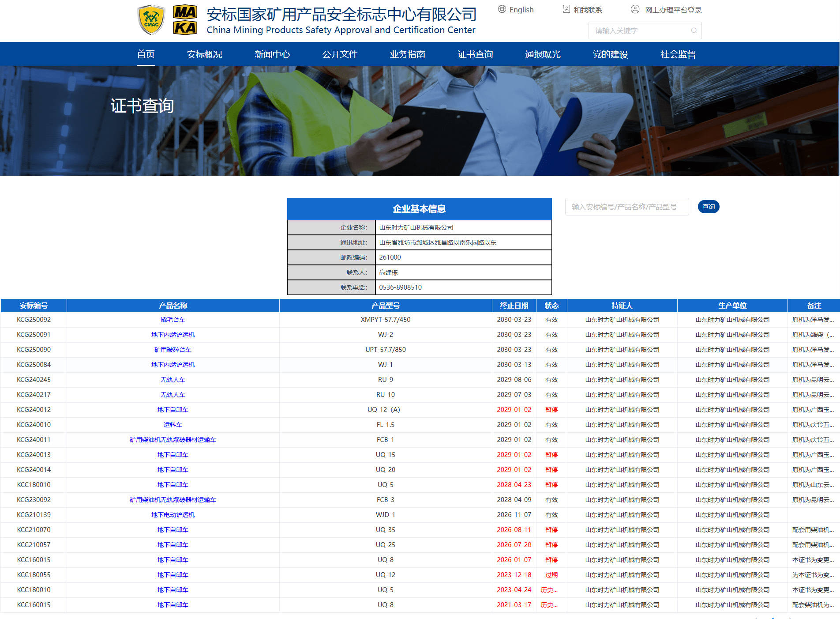Switch language to English
Screen dimensions: 840x619
[521, 10]
